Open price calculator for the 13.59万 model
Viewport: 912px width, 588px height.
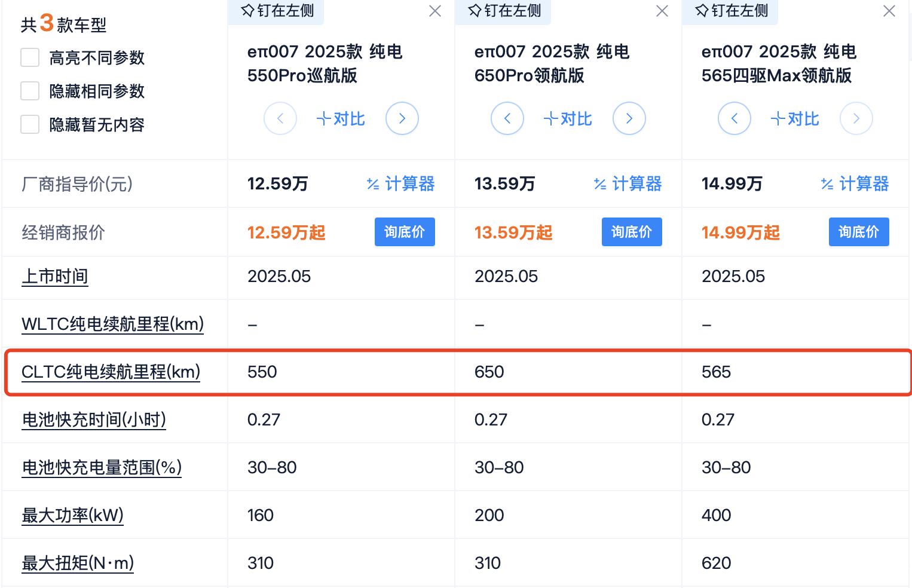coord(628,183)
